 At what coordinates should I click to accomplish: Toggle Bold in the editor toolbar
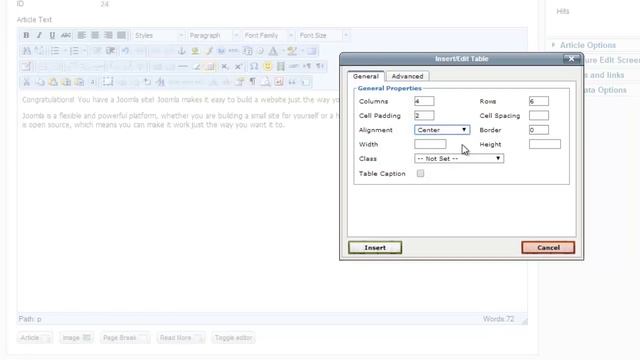[26, 36]
